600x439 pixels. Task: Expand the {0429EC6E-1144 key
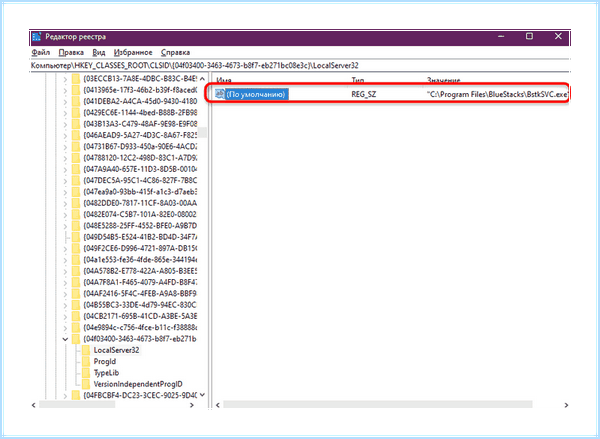(x=65, y=113)
